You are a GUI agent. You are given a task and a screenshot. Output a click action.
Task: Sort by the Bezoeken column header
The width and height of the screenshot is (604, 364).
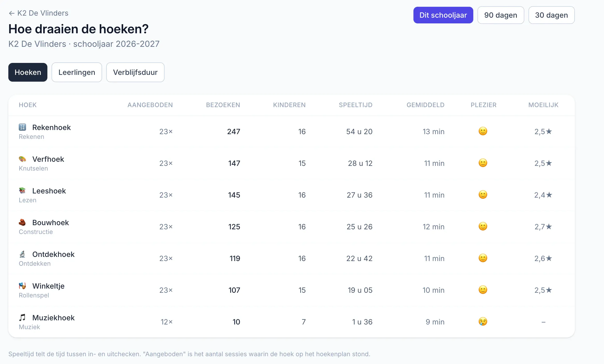click(223, 105)
